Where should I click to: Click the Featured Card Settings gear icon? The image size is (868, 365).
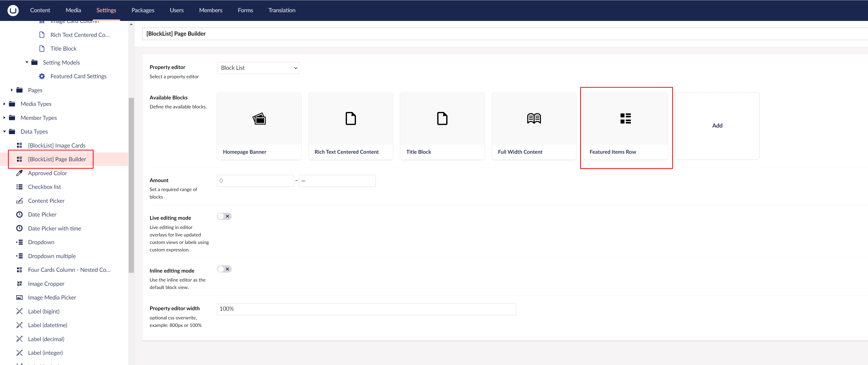(x=42, y=76)
